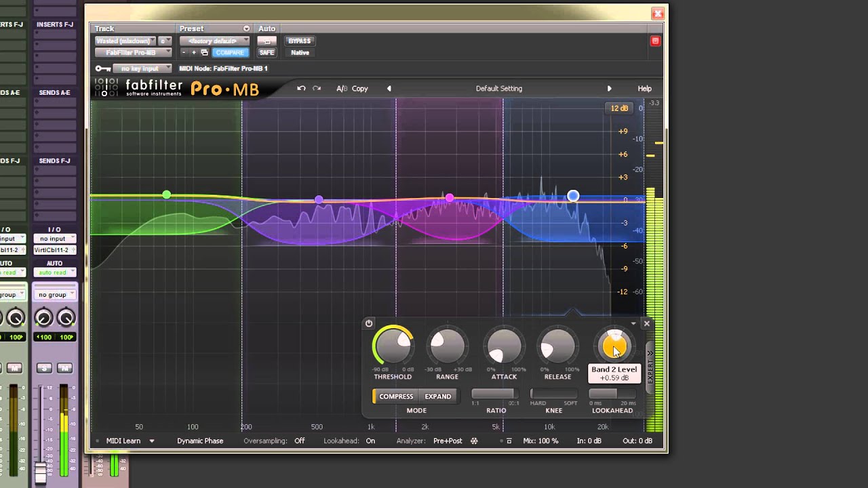
Task: Click the redo arrow in Pro-MB header
Action: click(x=317, y=89)
